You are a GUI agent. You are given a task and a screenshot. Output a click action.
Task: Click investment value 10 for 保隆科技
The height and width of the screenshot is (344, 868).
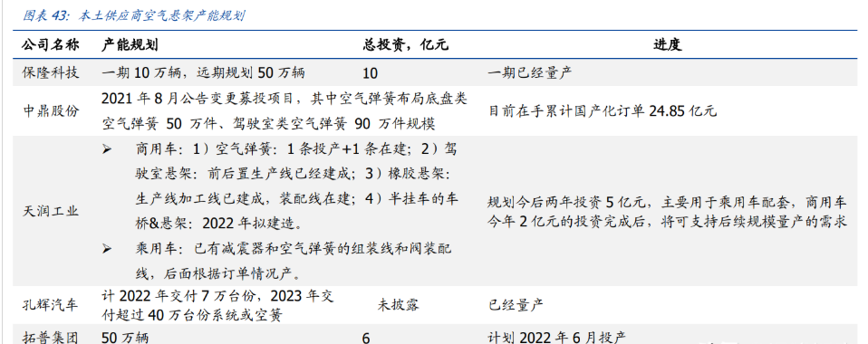(x=371, y=73)
